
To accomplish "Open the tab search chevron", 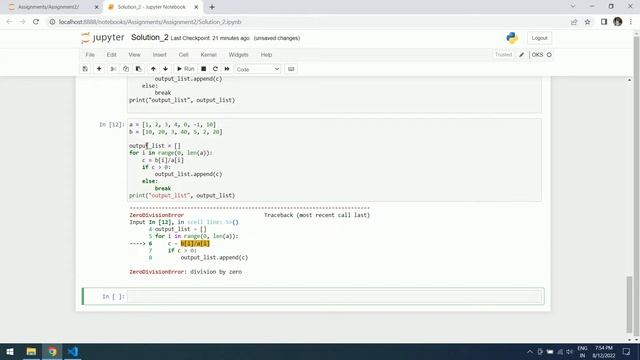I will [573, 6].
